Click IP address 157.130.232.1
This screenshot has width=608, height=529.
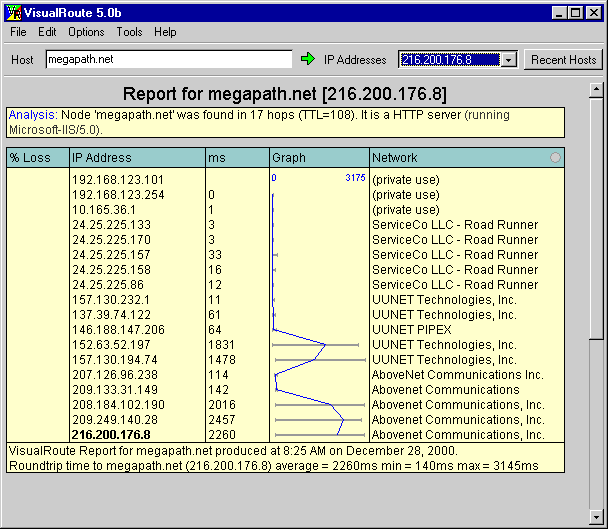click(111, 300)
